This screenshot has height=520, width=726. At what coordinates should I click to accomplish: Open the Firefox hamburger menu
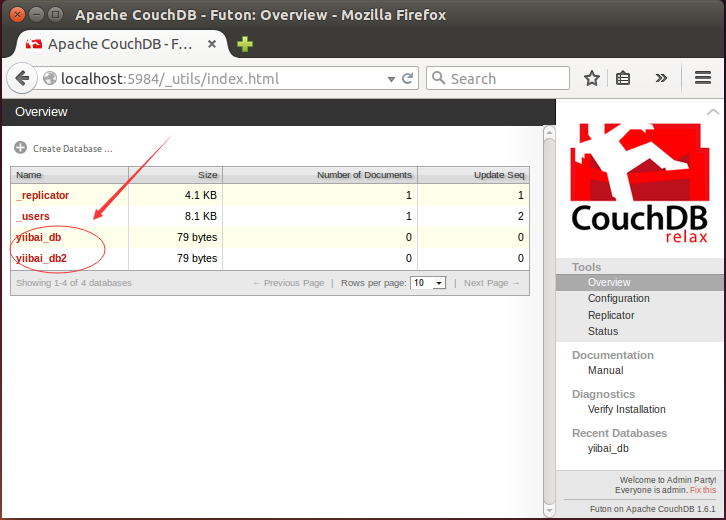coord(703,79)
